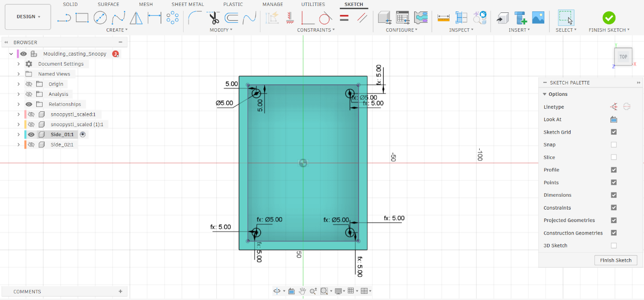
Task: Hide Side_01:1 component visibility eye
Action: [31, 134]
